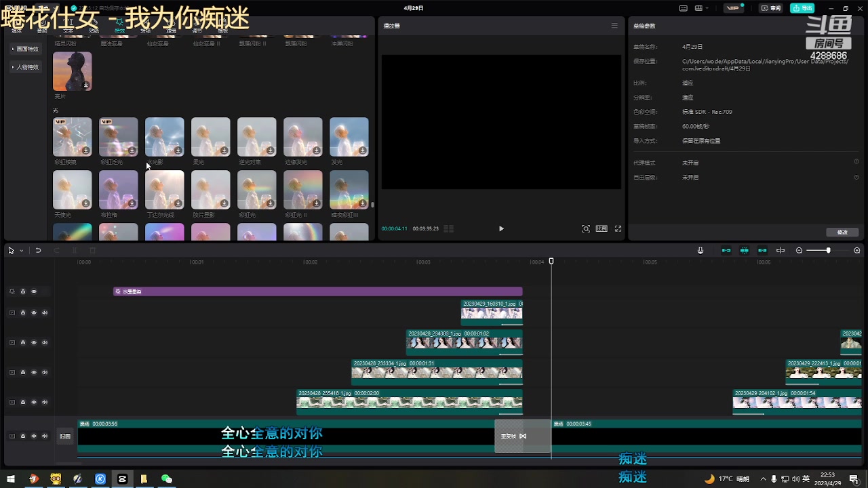Open the JianyingPro icon in Windows taskbar
The width and height of the screenshot is (868, 488).
point(122,479)
